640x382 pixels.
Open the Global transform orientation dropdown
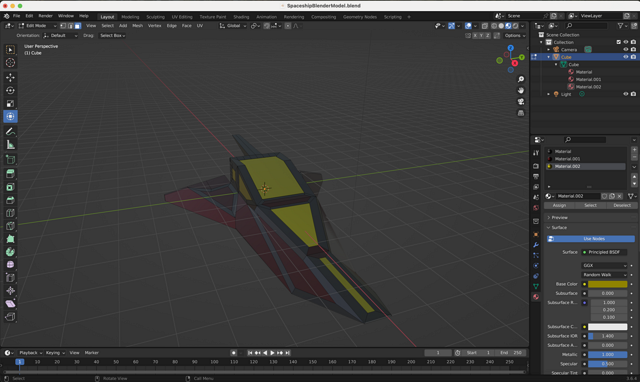(233, 26)
